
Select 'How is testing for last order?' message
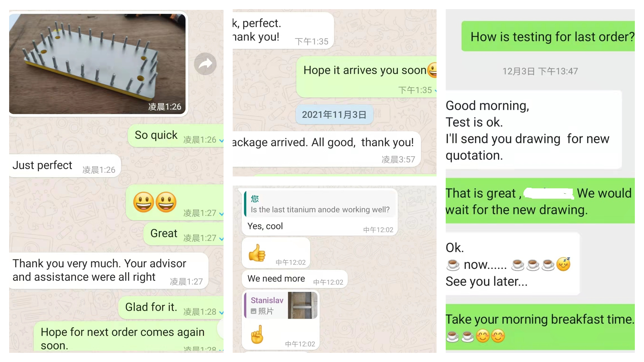coord(548,36)
